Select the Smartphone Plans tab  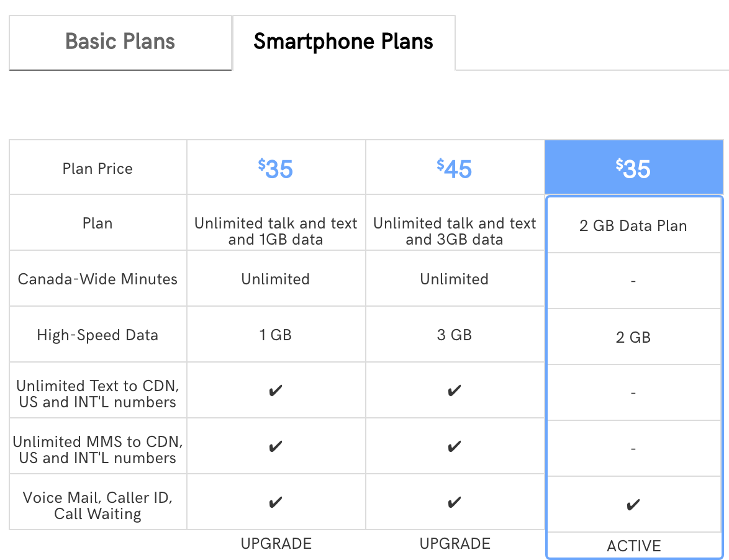(343, 42)
